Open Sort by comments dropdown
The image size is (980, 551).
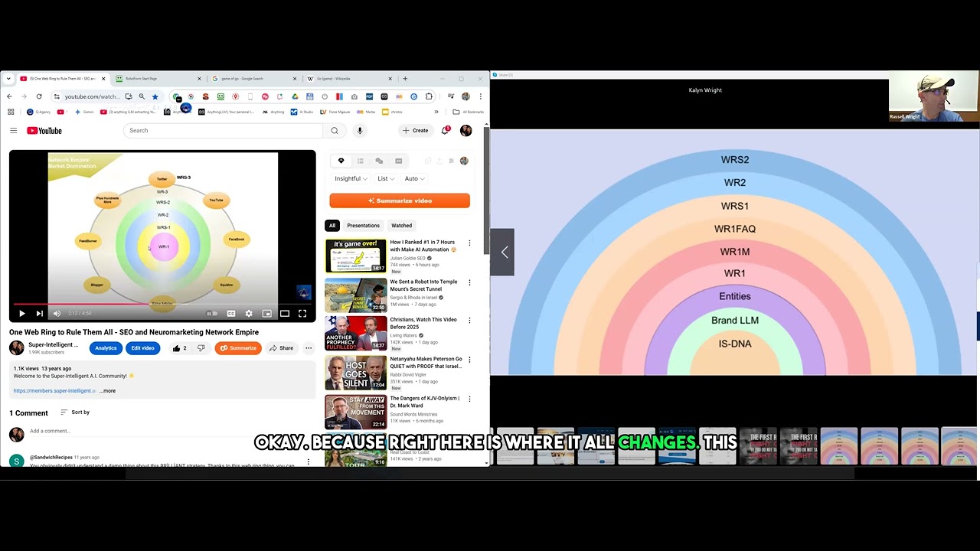(75, 412)
